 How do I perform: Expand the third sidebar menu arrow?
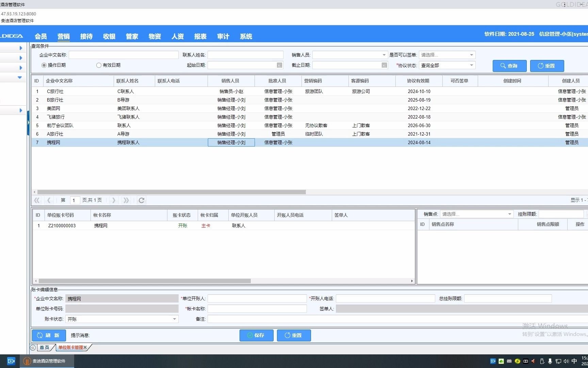tap(21, 68)
